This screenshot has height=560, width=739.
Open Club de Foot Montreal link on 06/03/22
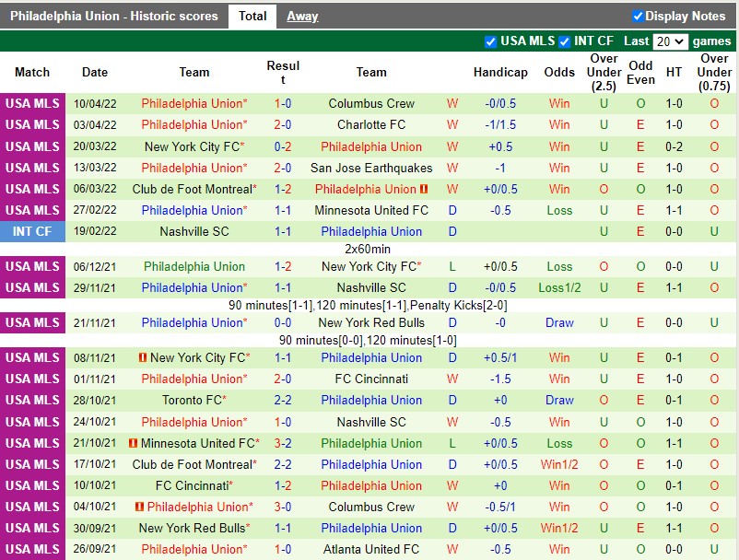(x=193, y=190)
